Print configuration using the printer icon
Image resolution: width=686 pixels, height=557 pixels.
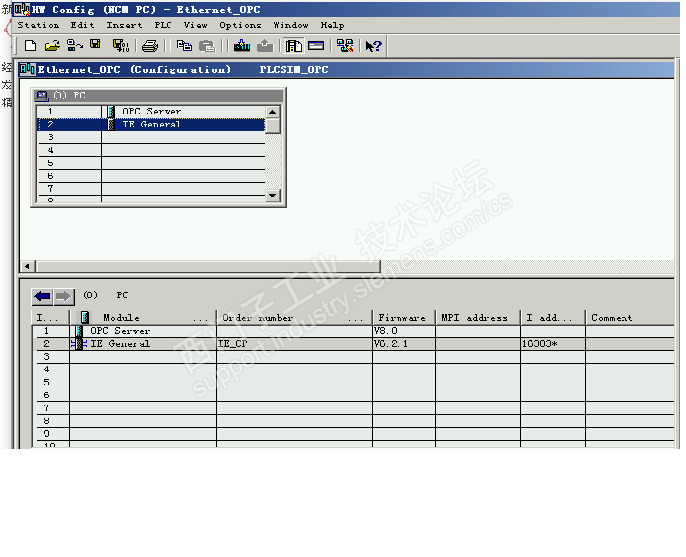[x=150, y=46]
